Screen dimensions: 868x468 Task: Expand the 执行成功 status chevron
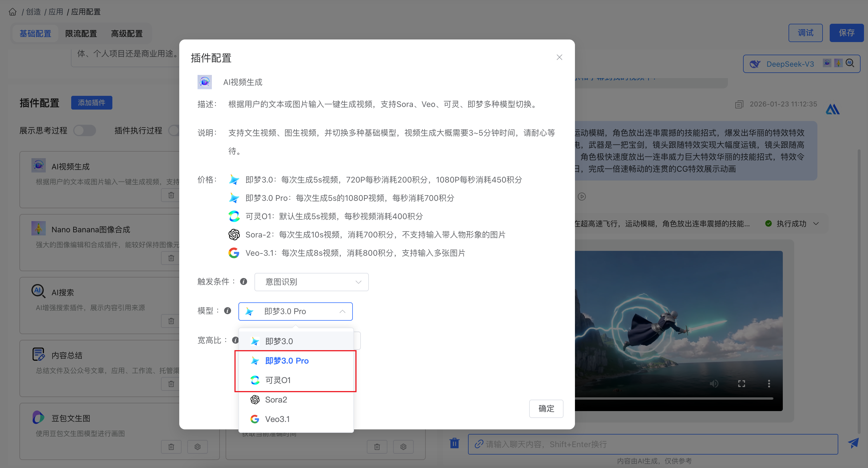[816, 223]
